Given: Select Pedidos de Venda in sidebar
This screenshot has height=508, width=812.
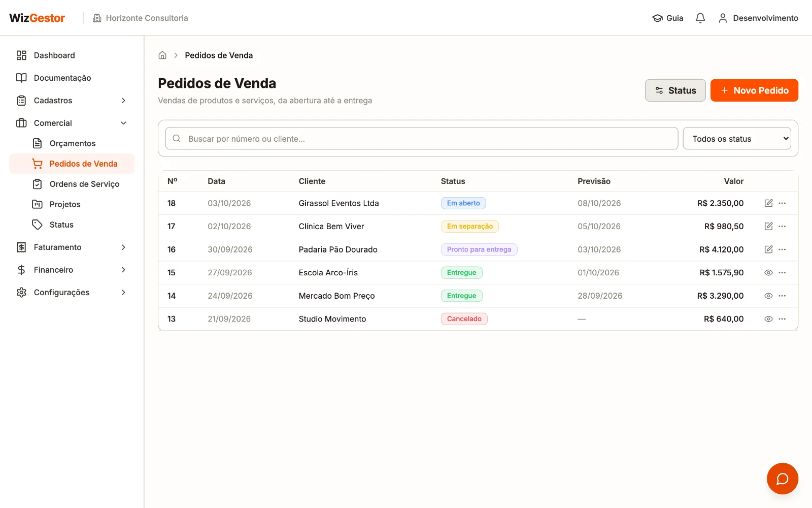Looking at the screenshot, I should (x=72, y=164).
